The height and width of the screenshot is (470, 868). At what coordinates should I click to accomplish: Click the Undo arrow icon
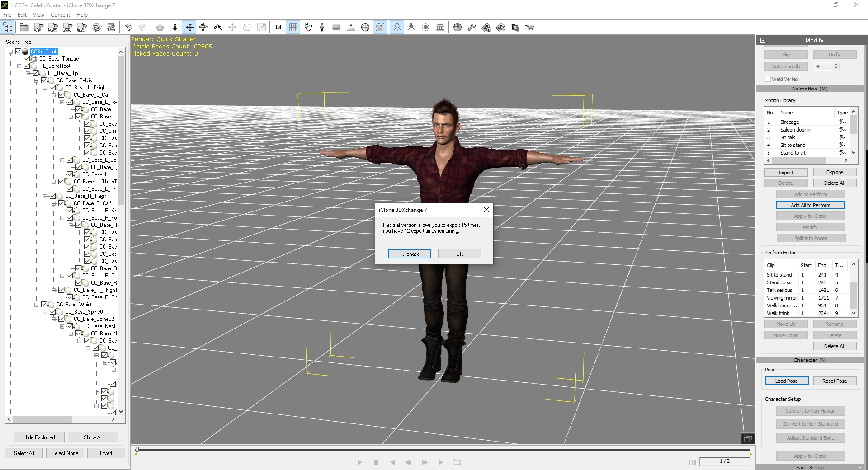128,28
